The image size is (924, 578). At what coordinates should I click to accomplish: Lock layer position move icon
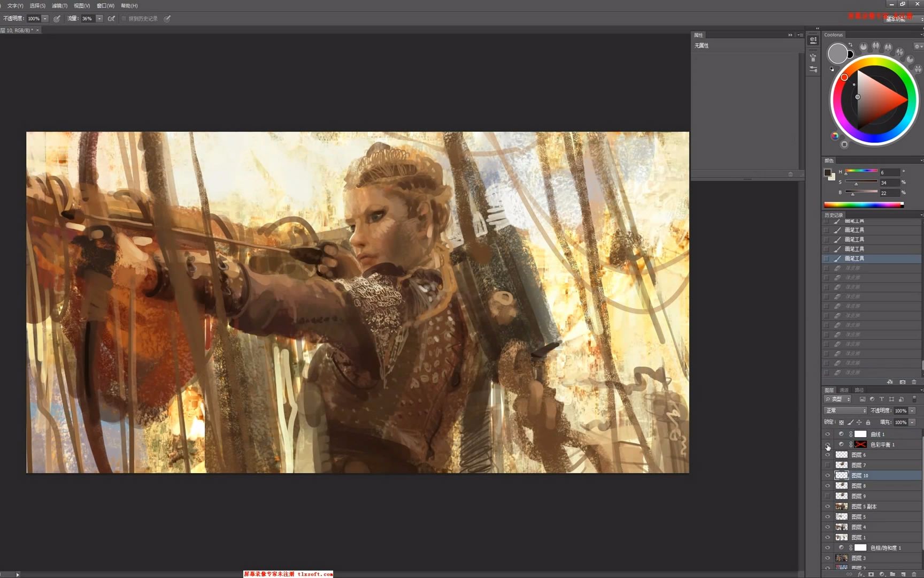pos(859,422)
